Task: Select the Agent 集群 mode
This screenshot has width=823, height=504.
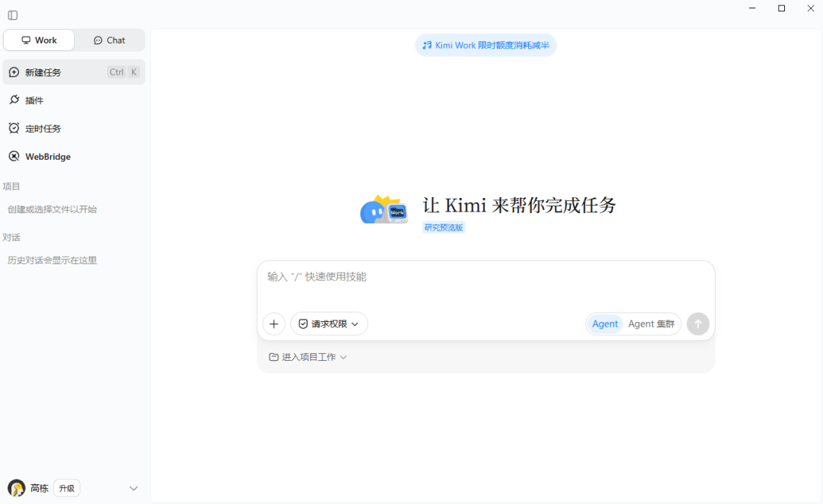Action: (652, 324)
